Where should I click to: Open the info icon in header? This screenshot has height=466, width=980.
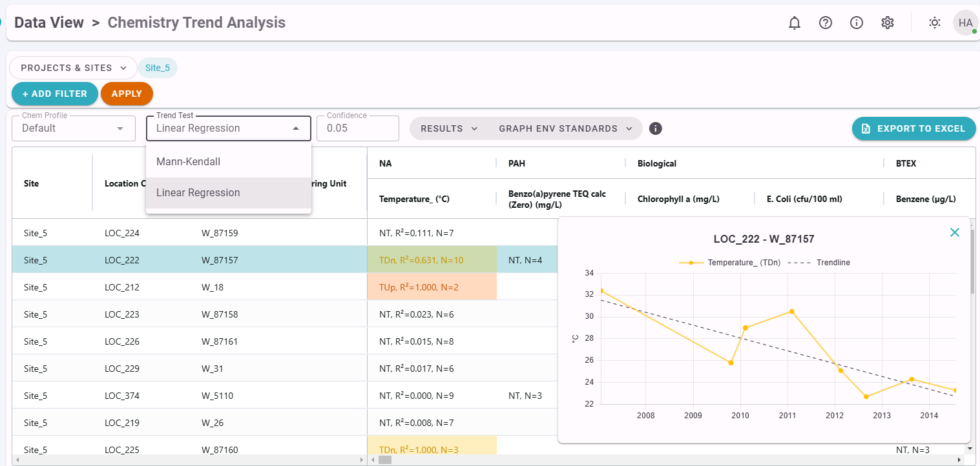[x=857, y=23]
